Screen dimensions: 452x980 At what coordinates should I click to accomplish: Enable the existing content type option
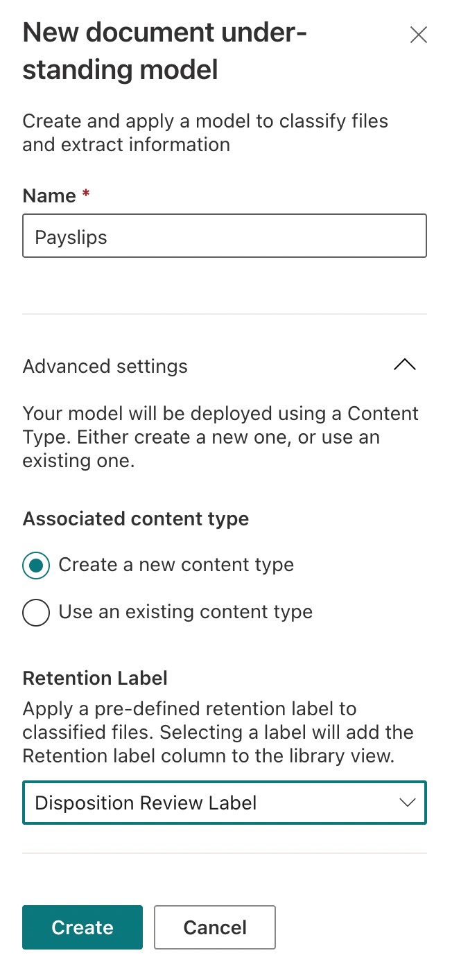pyautogui.click(x=36, y=612)
